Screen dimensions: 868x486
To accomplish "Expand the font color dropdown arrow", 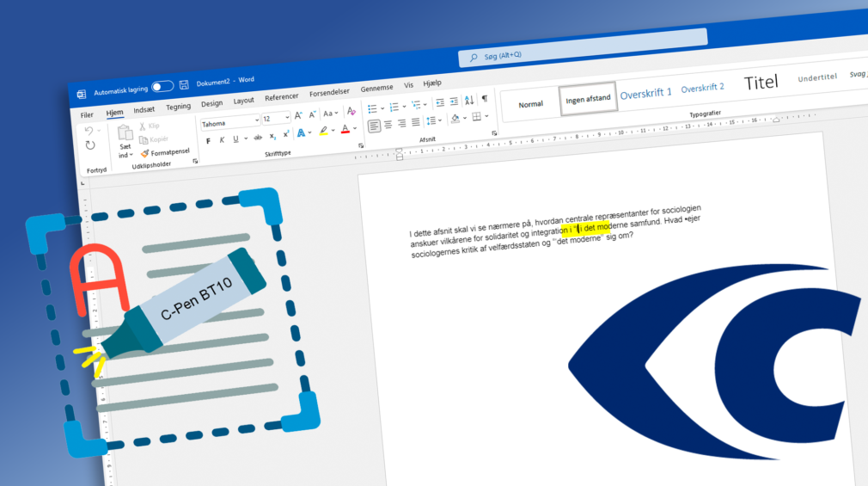I will click(x=355, y=128).
